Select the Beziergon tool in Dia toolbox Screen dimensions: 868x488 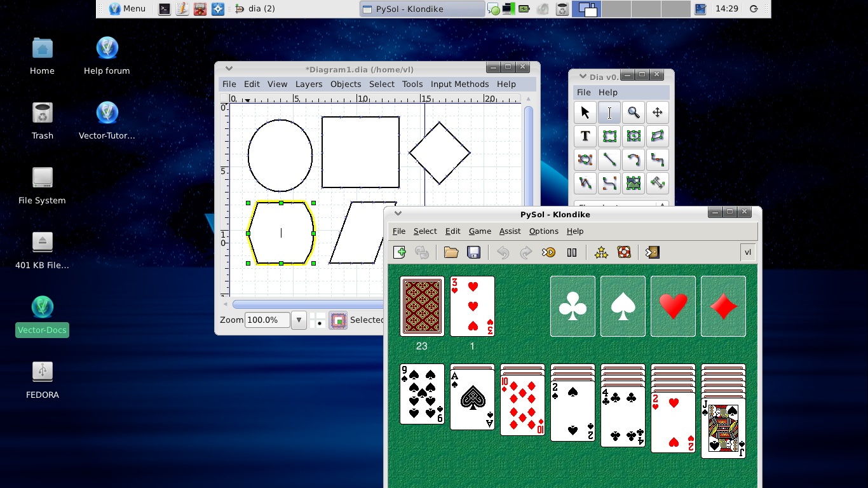point(585,159)
